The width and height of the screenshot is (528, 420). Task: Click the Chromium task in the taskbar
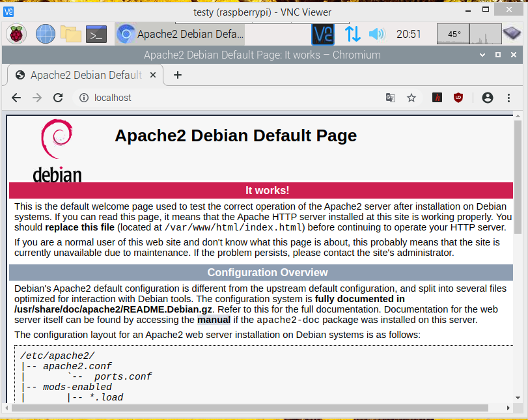click(180, 34)
